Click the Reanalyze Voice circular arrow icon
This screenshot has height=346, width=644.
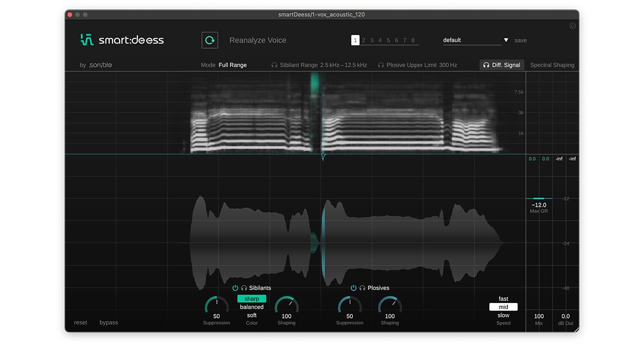pyautogui.click(x=210, y=40)
